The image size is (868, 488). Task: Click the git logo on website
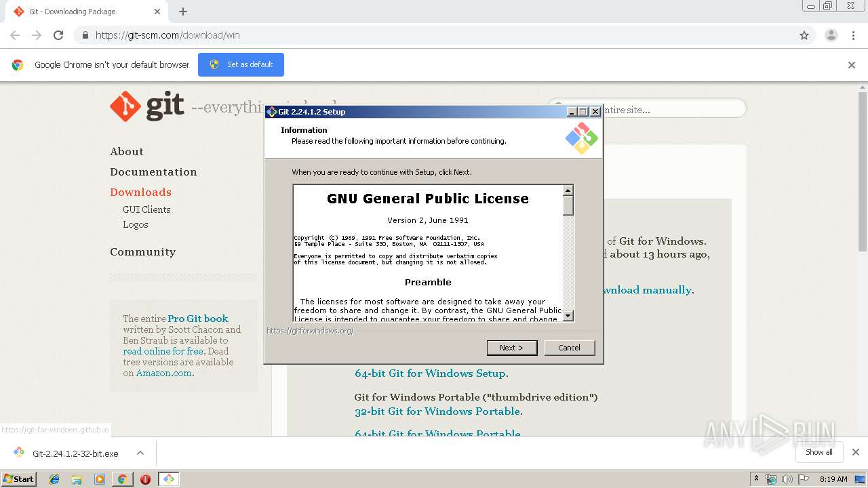pyautogui.click(x=147, y=106)
